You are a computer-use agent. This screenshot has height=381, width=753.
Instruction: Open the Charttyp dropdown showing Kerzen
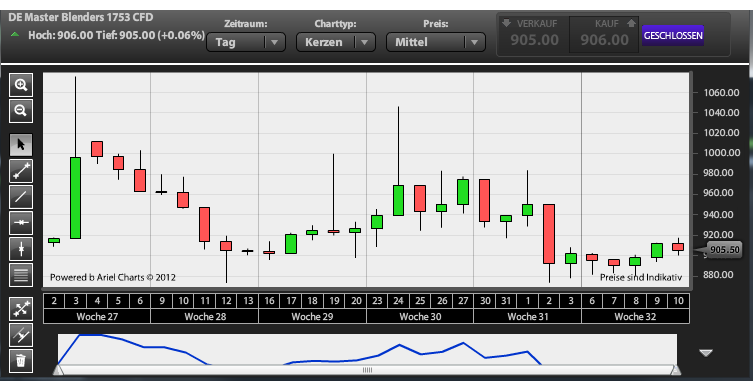tap(335, 42)
